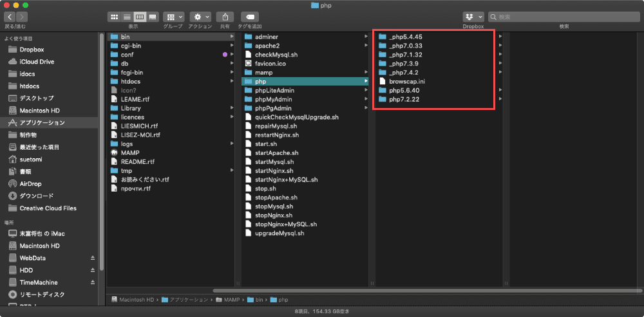644x317 pixels.
Task: Eject the HDD volume
Action: [x=93, y=271]
